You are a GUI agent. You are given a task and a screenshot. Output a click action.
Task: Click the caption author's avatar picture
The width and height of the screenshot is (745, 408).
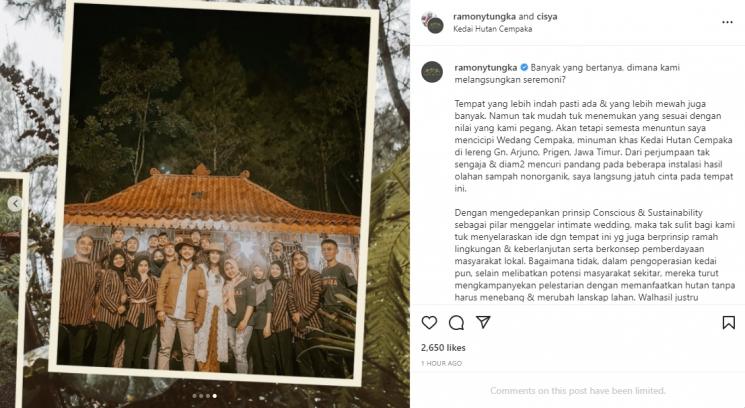click(x=432, y=72)
